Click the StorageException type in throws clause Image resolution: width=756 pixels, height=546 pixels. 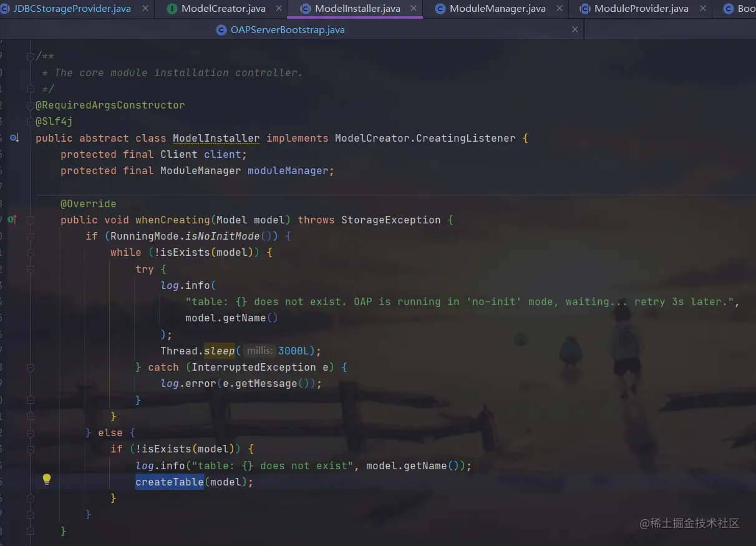point(391,220)
